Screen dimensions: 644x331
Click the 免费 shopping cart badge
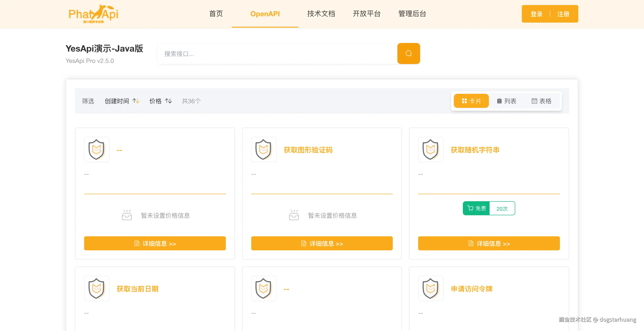click(x=476, y=208)
